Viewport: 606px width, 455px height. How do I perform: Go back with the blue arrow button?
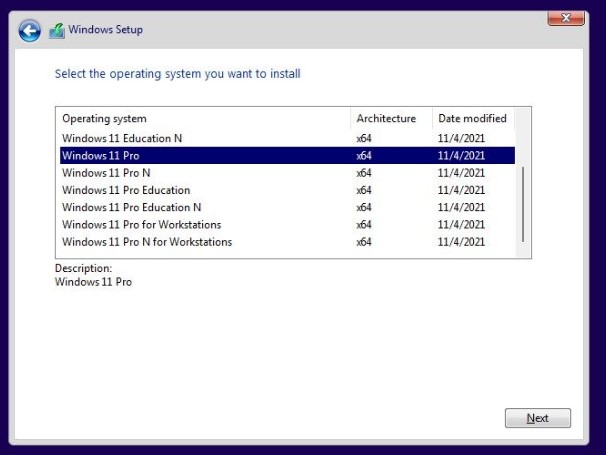[x=29, y=31]
